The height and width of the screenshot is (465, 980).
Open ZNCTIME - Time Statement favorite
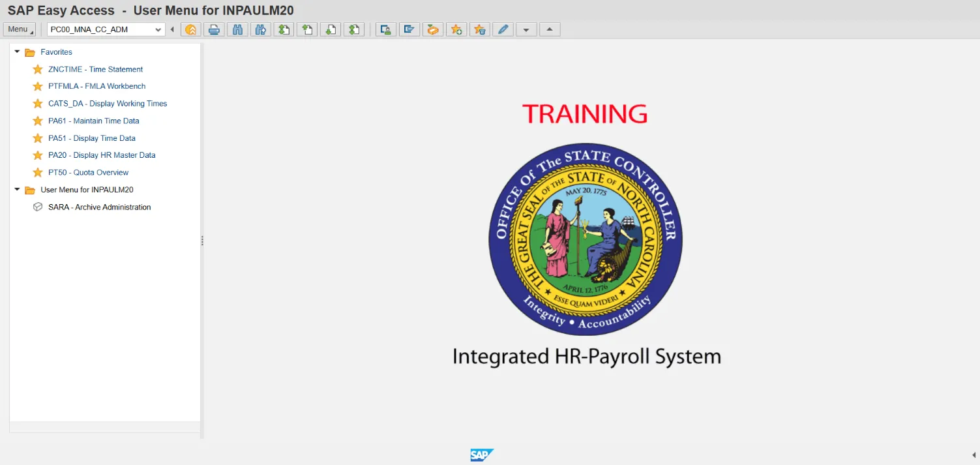point(95,69)
